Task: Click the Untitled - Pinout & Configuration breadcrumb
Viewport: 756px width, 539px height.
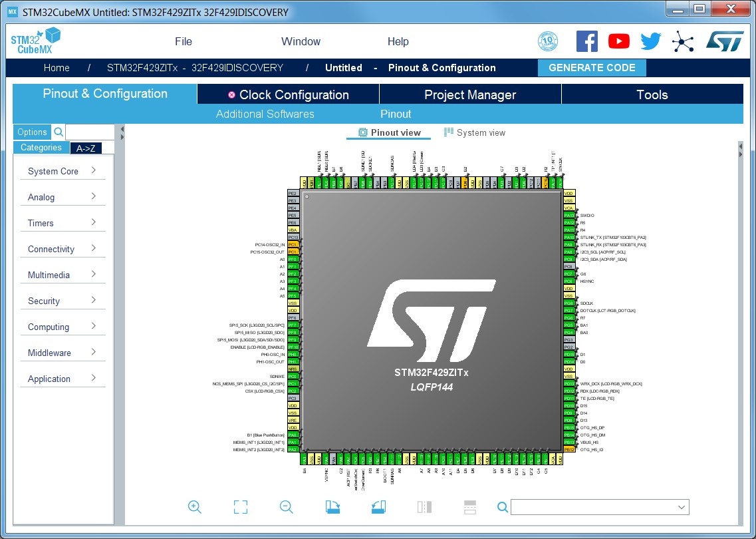Action: 410,68
